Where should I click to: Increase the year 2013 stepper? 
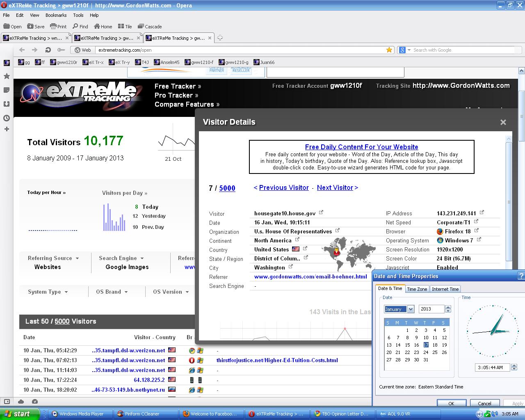pos(448,307)
